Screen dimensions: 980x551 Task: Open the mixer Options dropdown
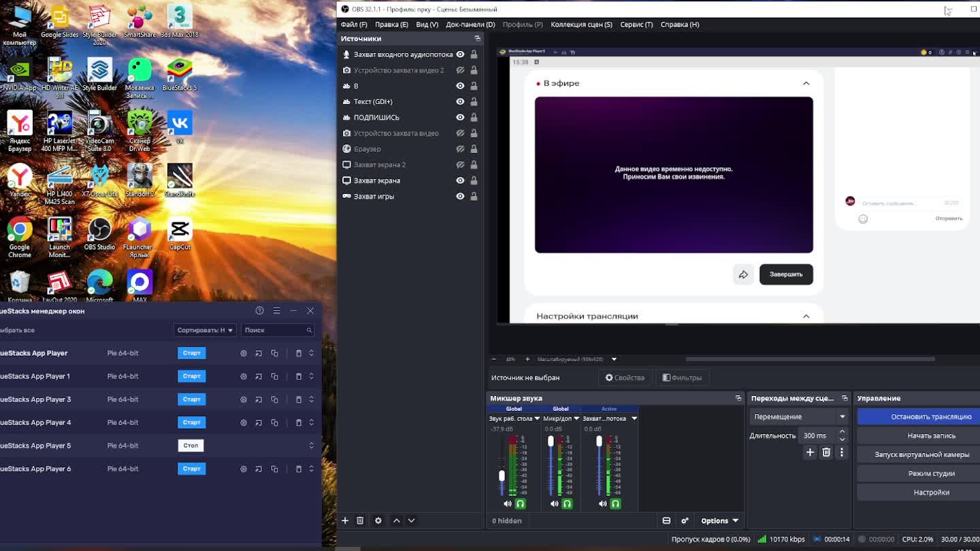pos(719,521)
